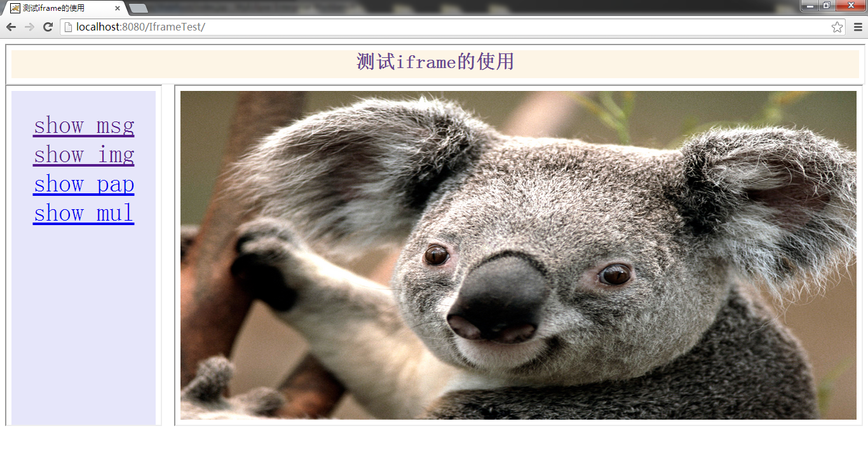Open the Chrome customize and control menu
The image size is (868, 461).
(858, 27)
